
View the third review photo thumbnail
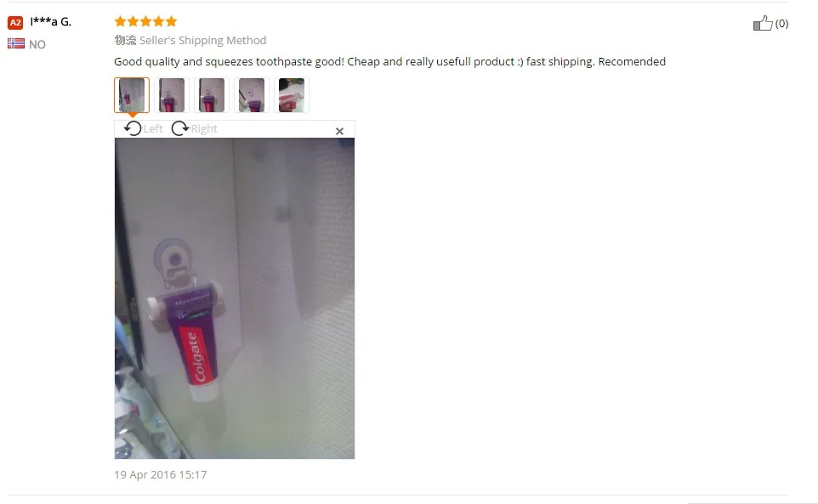coord(212,95)
